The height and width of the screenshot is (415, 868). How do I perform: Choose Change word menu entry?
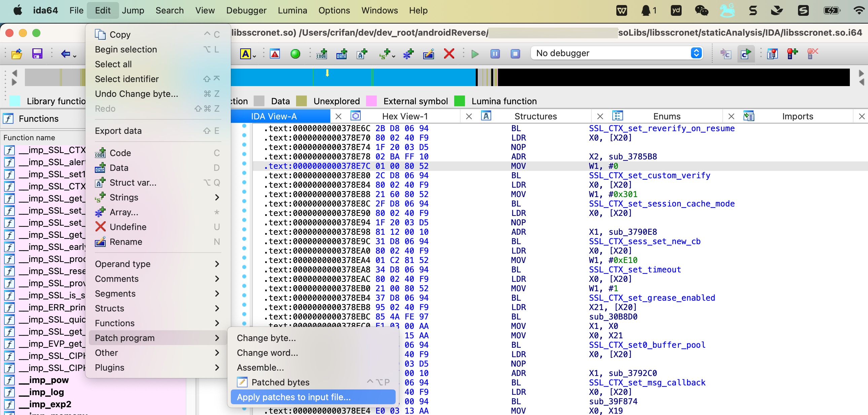313,353
